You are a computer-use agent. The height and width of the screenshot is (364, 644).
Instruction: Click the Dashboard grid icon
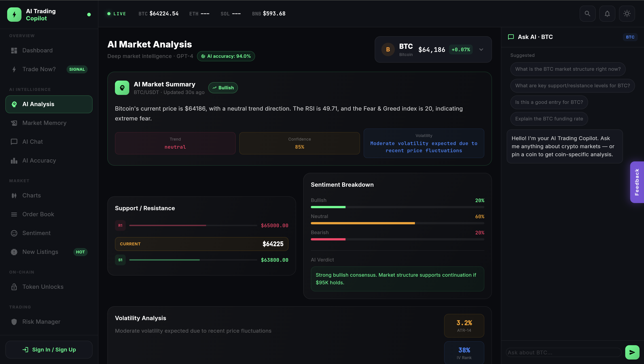[14, 50]
